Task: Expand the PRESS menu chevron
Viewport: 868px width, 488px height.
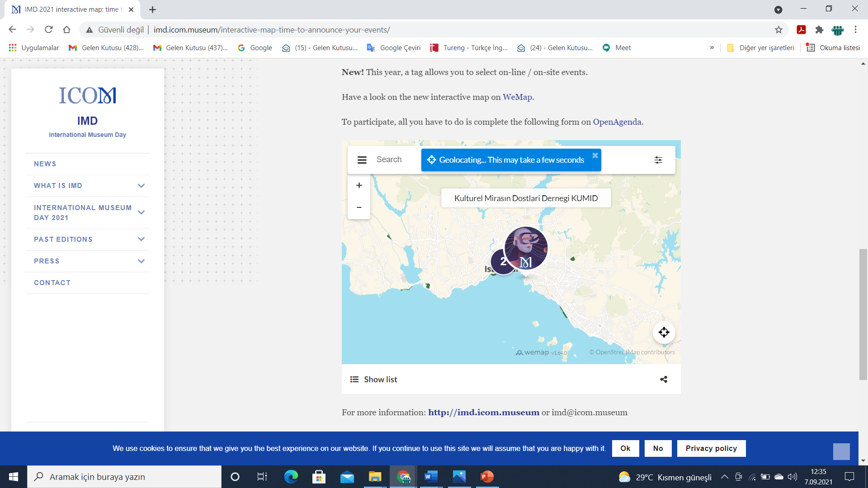Action: point(141,261)
